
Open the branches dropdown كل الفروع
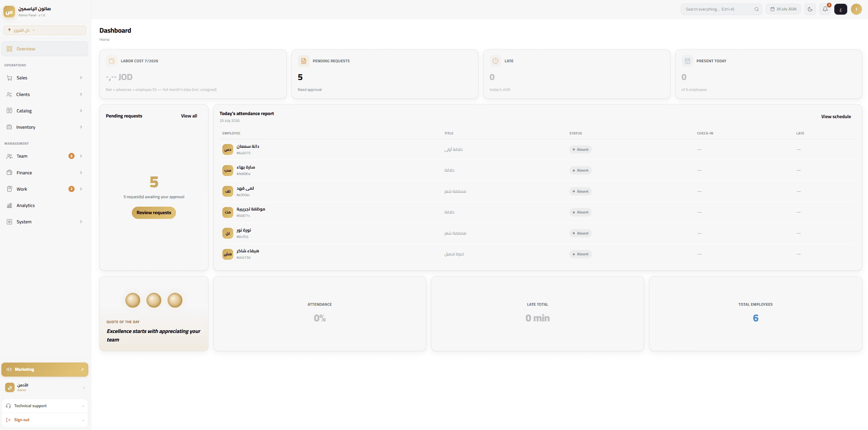tap(45, 30)
